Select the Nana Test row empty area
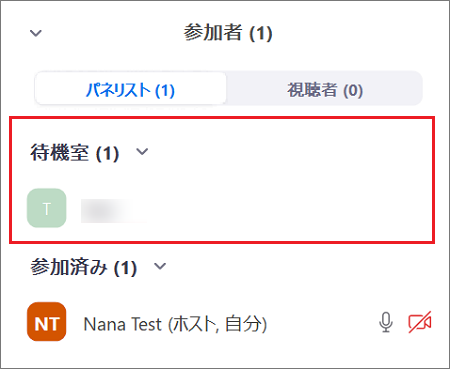Screen dimensions: 450x369 pyautogui.click(x=320, y=322)
